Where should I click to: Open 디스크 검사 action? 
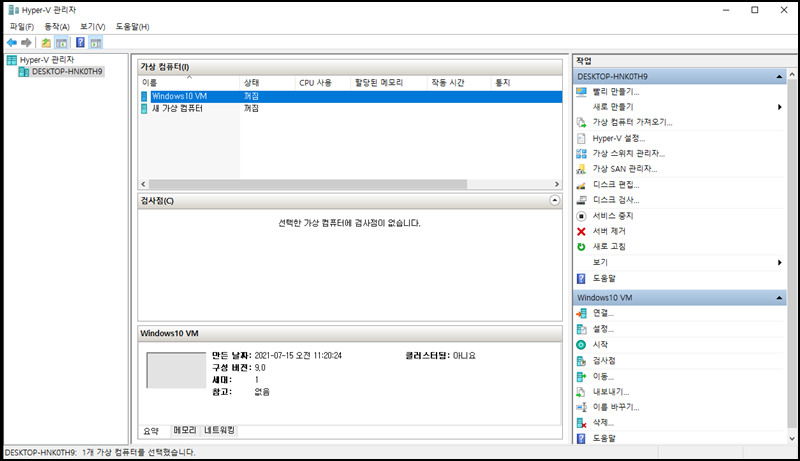[x=616, y=200]
